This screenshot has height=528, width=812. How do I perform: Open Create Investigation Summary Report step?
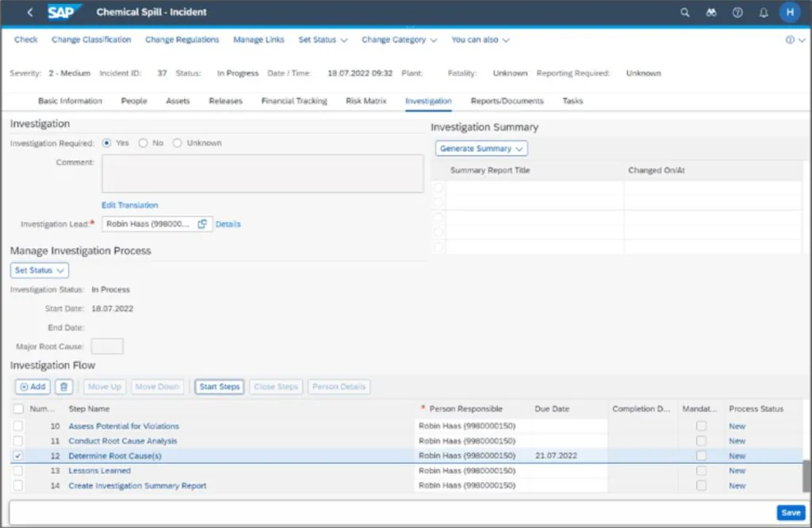click(x=137, y=485)
